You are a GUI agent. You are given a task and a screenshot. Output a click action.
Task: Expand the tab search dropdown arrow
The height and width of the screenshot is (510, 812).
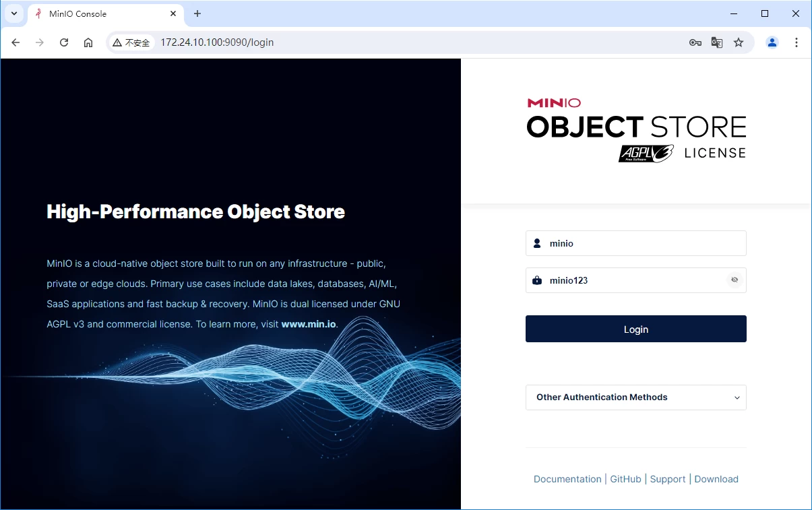14,13
